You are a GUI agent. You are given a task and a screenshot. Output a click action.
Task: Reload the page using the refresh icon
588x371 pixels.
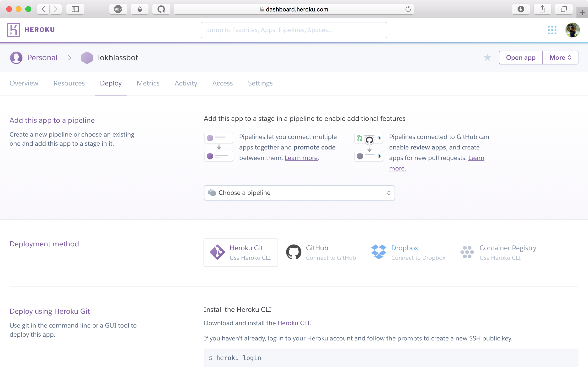[x=408, y=9]
